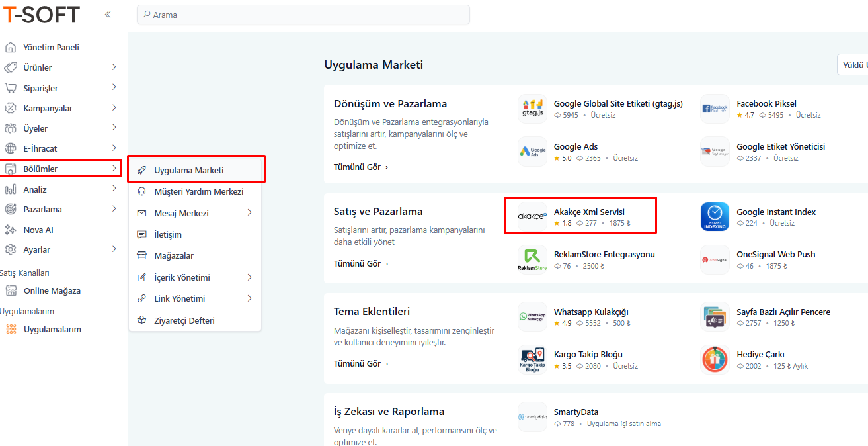Click the 'Satış Kanalları' sidebar label
The width and height of the screenshot is (868, 446).
pos(24,273)
